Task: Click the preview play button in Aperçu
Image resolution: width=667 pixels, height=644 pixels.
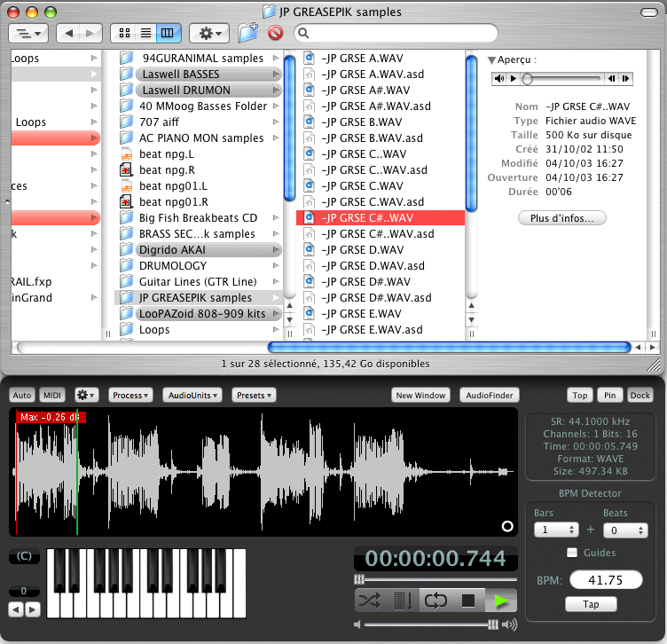Action: point(514,79)
